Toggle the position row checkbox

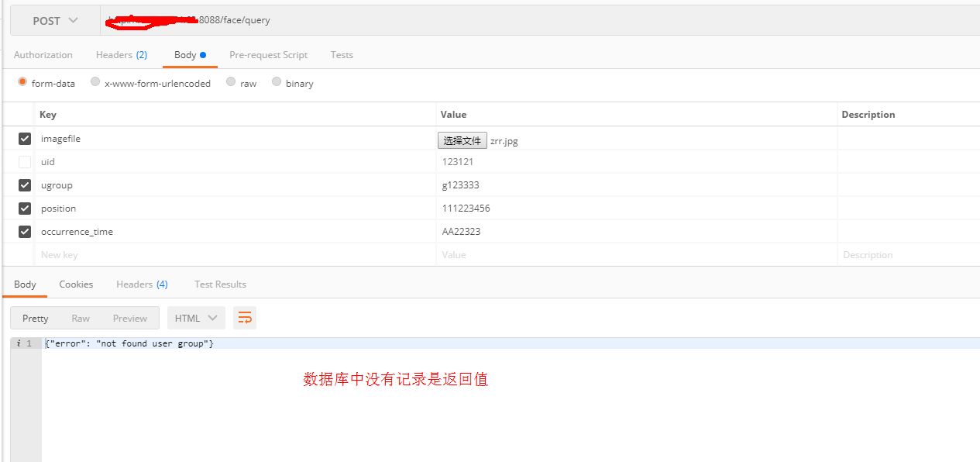tap(25, 209)
